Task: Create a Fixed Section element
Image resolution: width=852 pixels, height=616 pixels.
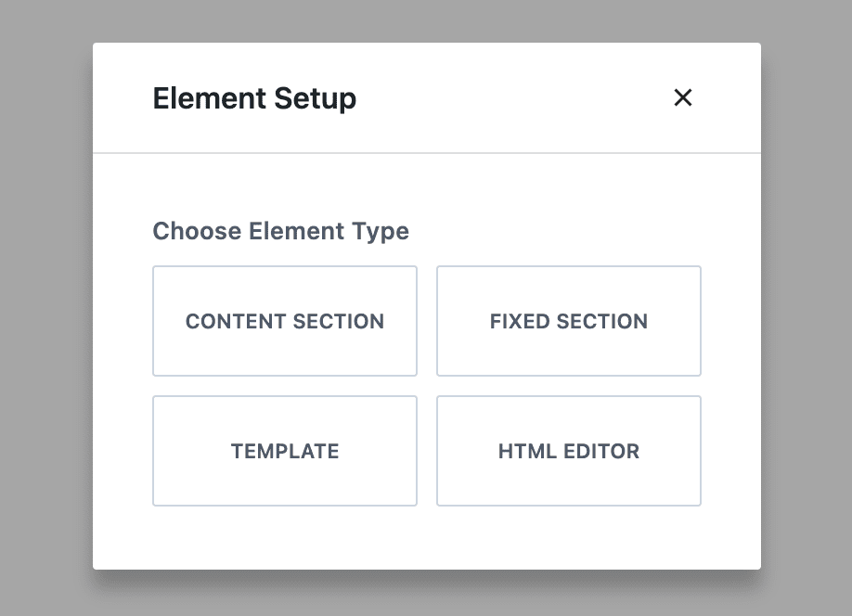Action: tap(569, 321)
